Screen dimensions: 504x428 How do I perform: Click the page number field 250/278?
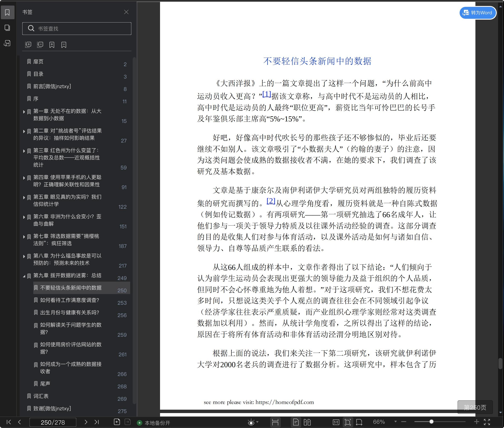[53, 422]
